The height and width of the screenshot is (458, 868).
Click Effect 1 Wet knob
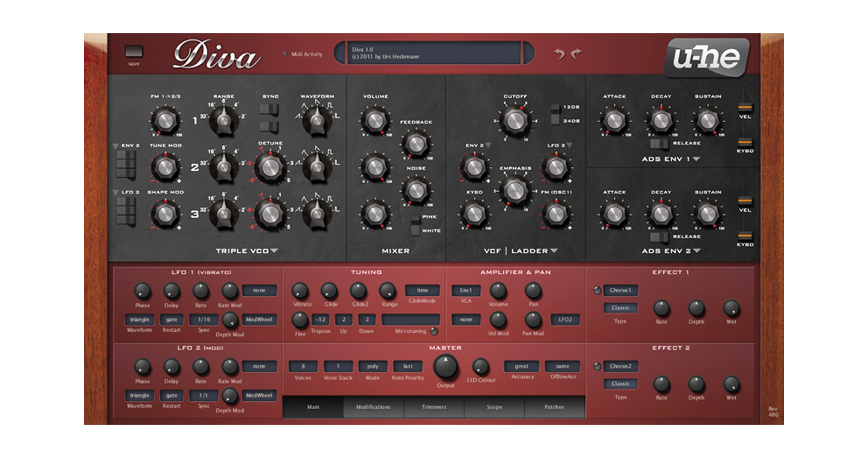pyautogui.click(x=731, y=309)
